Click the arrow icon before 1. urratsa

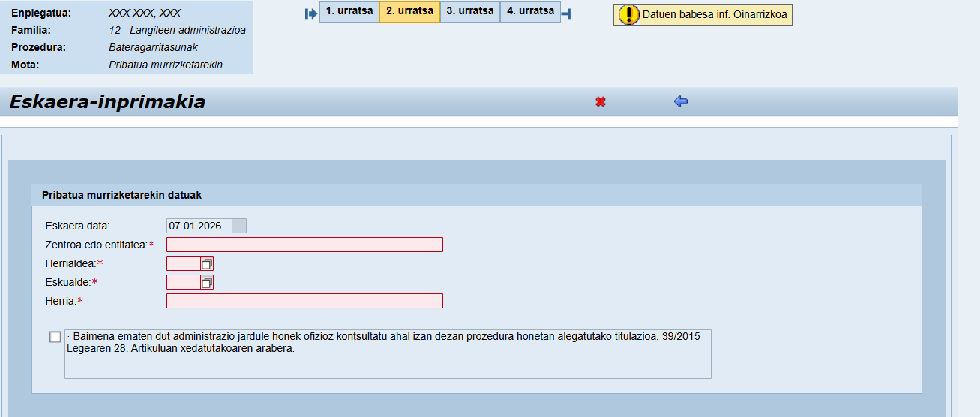[x=311, y=13]
